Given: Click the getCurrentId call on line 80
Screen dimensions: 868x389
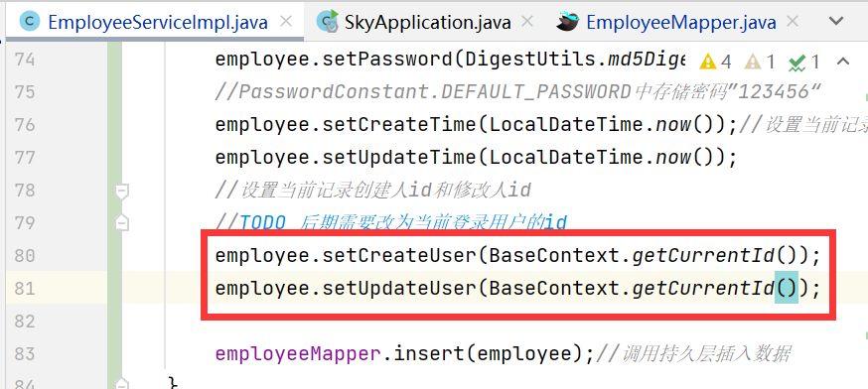Looking at the screenshot, I should pos(704,256).
